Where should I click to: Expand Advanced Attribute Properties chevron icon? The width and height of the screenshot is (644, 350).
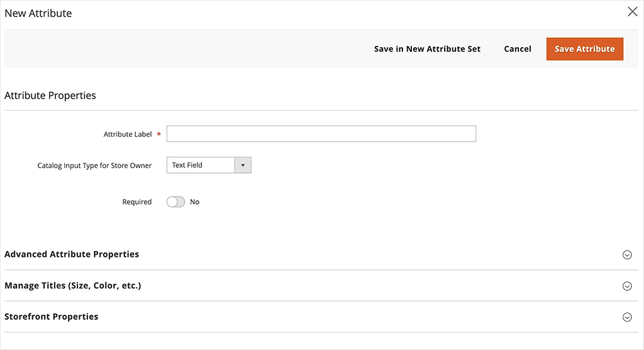click(627, 254)
